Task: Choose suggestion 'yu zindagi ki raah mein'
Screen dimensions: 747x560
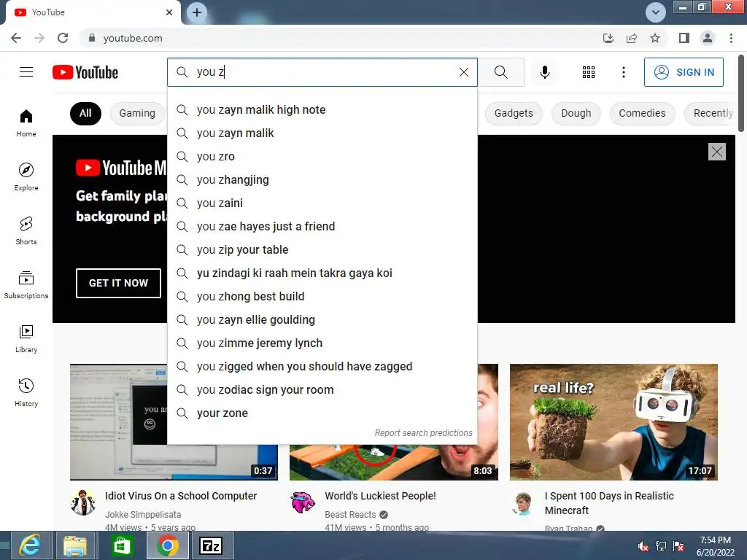Action: [x=322, y=273]
